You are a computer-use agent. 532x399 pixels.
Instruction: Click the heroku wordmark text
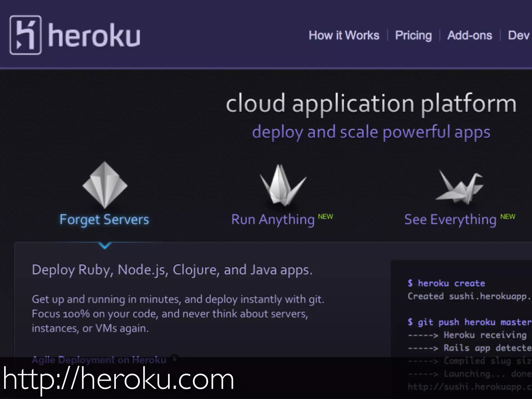pyautogui.click(x=94, y=35)
